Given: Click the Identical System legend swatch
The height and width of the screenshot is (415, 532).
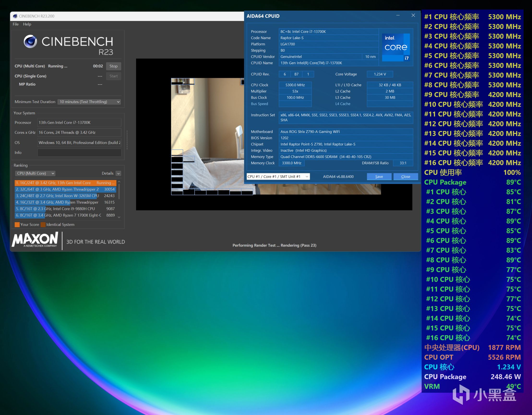Looking at the screenshot, I should 43,225.
